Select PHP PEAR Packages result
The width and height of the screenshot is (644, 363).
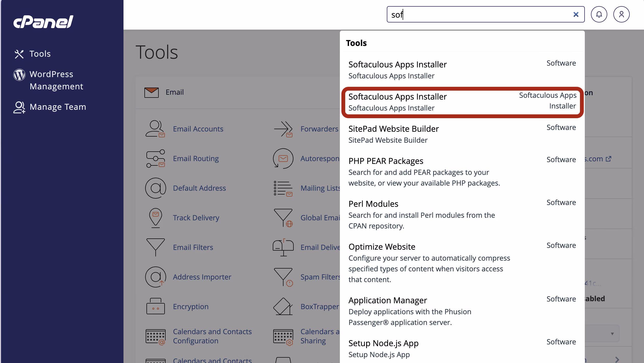(x=462, y=172)
